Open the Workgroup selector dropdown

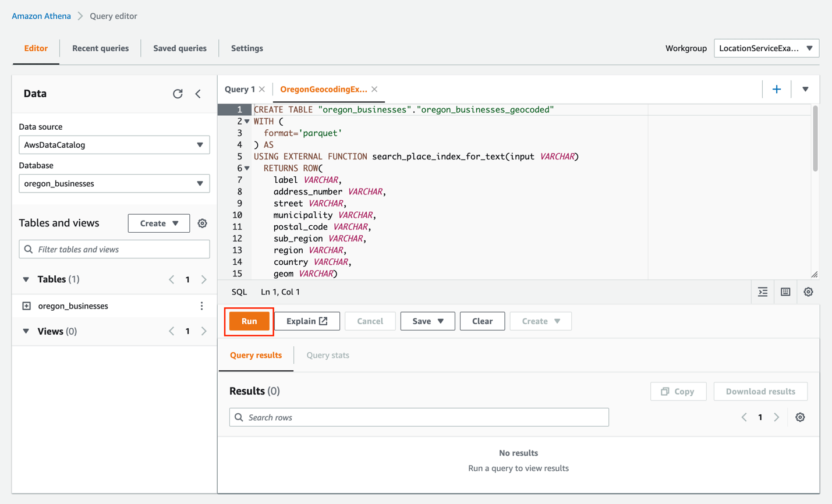click(766, 48)
